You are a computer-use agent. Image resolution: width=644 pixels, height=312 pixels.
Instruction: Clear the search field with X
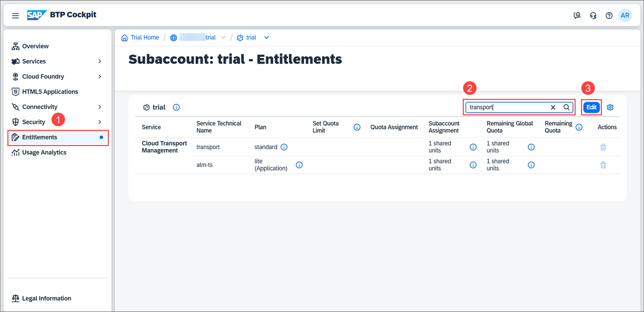[553, 107]
